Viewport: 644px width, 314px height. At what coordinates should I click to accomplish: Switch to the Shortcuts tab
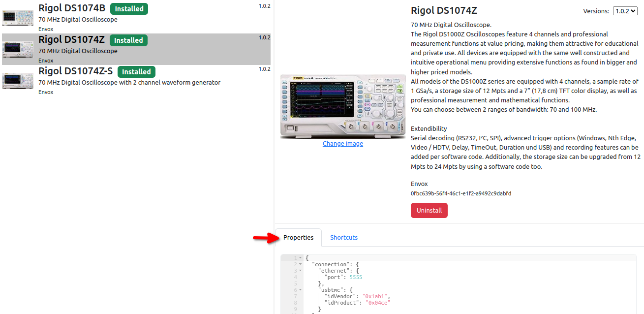(343, 237)
